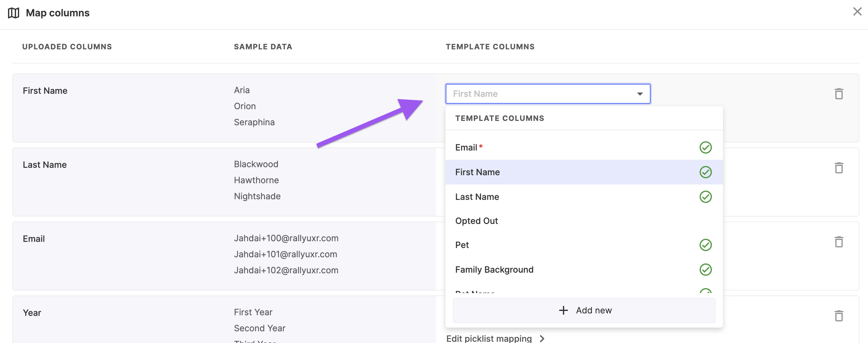This screenshot has width=868, height=343.
Task: Click the Map columns map icon
Action: 14,13
